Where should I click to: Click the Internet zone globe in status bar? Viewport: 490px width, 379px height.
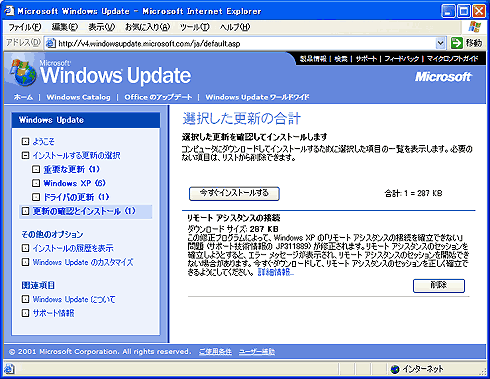pos(395,369)
